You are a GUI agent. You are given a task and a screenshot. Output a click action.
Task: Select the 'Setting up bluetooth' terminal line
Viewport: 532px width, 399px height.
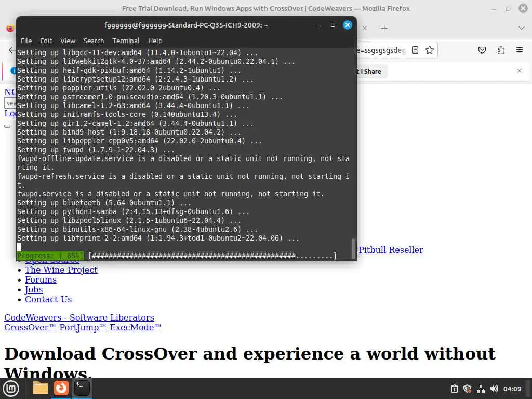(104, 203)
